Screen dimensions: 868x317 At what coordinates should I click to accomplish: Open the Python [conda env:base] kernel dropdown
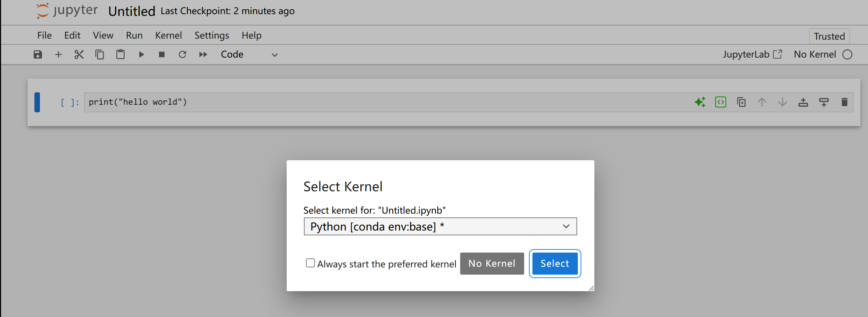[x=440, y=226]
